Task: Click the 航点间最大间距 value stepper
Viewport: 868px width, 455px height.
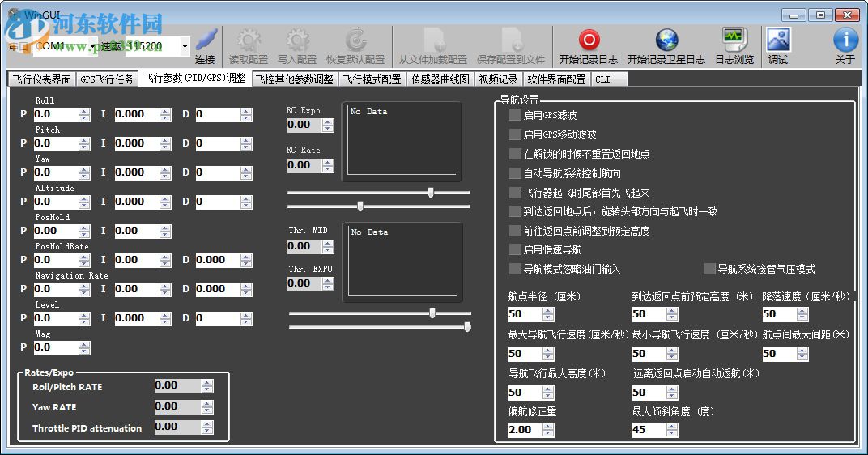Action: pos(802,354)
